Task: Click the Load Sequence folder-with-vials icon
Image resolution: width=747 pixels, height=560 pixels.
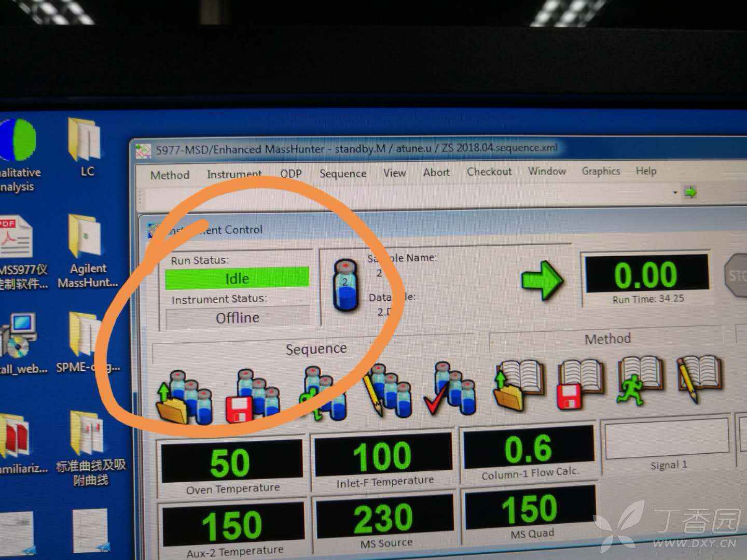Action: (x=184, y=397)
